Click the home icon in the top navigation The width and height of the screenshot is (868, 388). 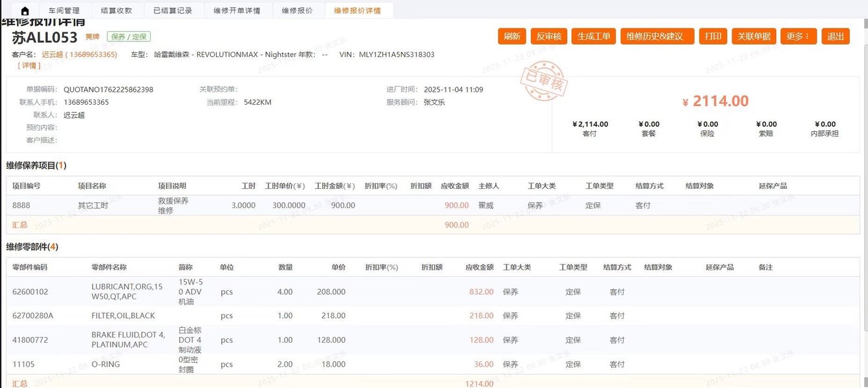(x=25, y=10)
